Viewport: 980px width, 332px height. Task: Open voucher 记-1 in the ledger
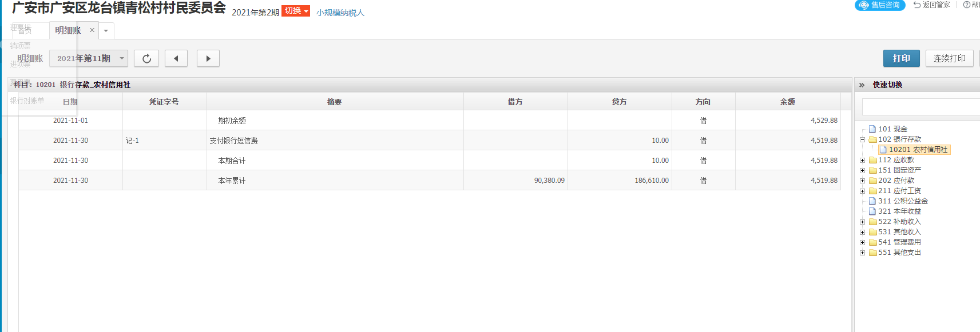[x=132, y=141]
